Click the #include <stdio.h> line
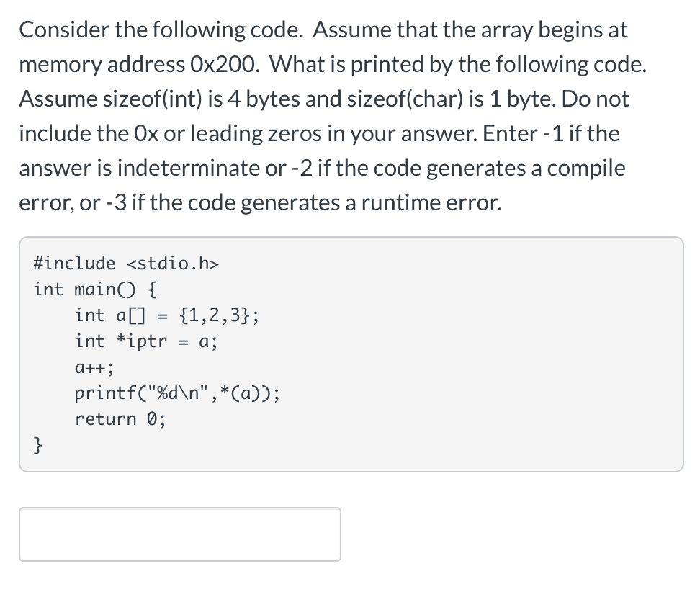Viewport: 700px width, 592px height. (x=127, y=264)
